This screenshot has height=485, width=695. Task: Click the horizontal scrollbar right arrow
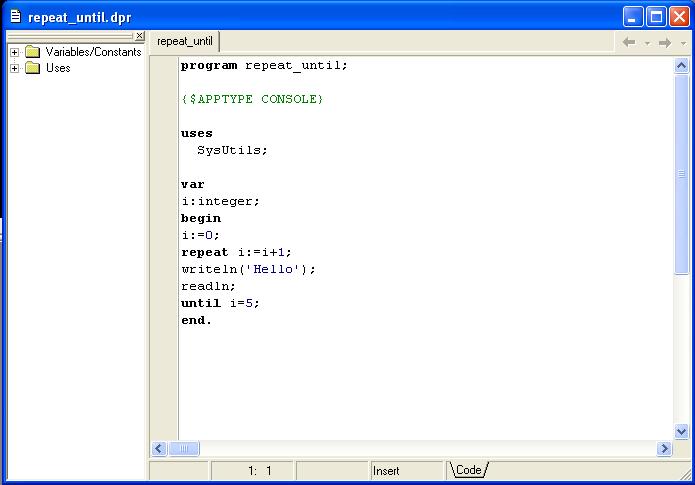pyautogui.click(x=664, y=449)
